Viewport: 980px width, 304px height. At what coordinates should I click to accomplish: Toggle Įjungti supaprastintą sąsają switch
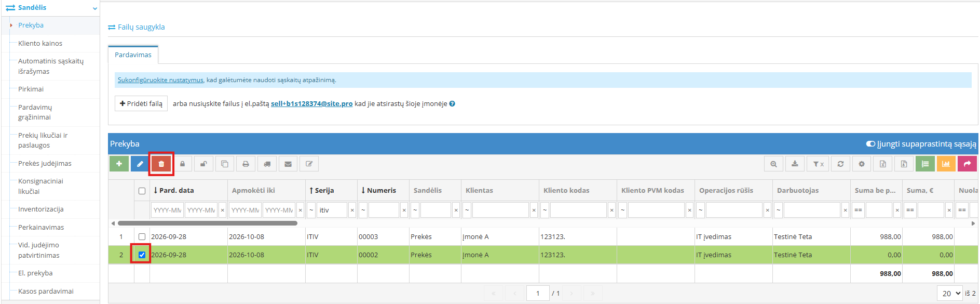pos(870,144)
